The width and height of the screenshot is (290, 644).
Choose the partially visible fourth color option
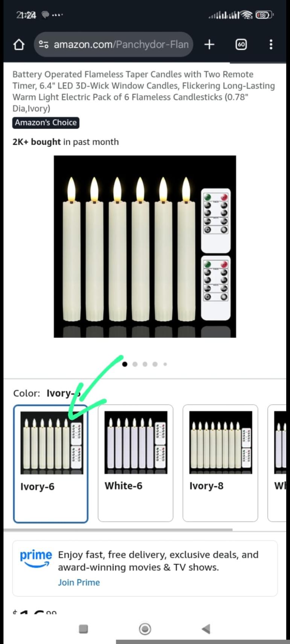(x=278, y=463)
